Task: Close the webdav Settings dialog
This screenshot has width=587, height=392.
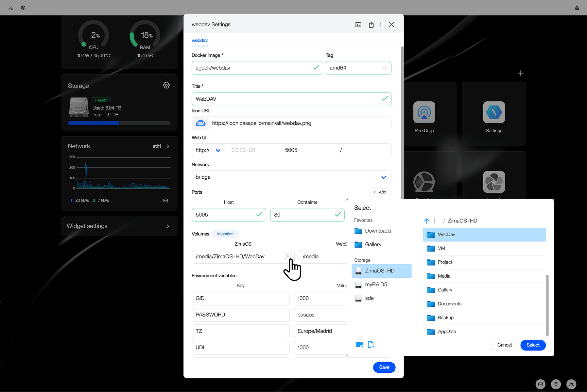Action: coord(391,24)
